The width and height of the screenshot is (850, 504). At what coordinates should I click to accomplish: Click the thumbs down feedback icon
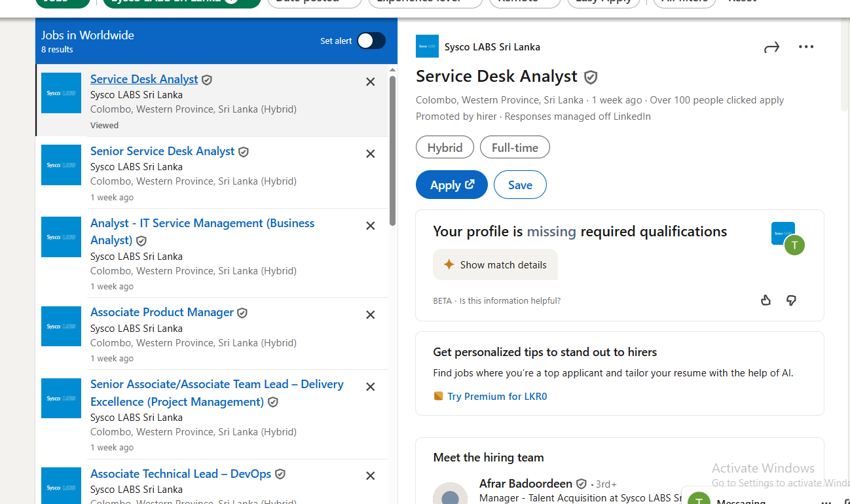[x=791, y=300]
